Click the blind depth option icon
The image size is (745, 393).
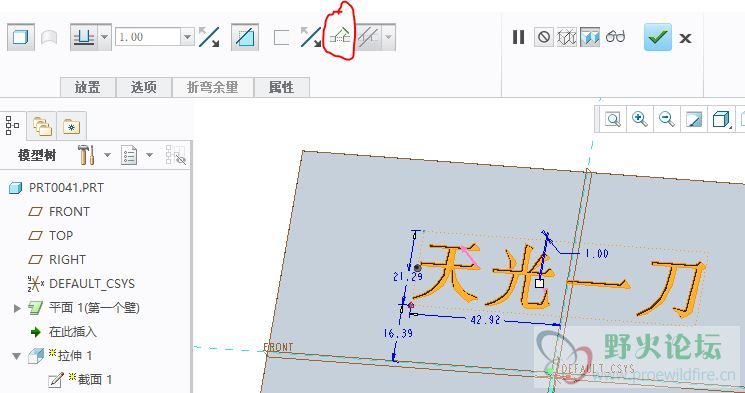coord(84,37)
